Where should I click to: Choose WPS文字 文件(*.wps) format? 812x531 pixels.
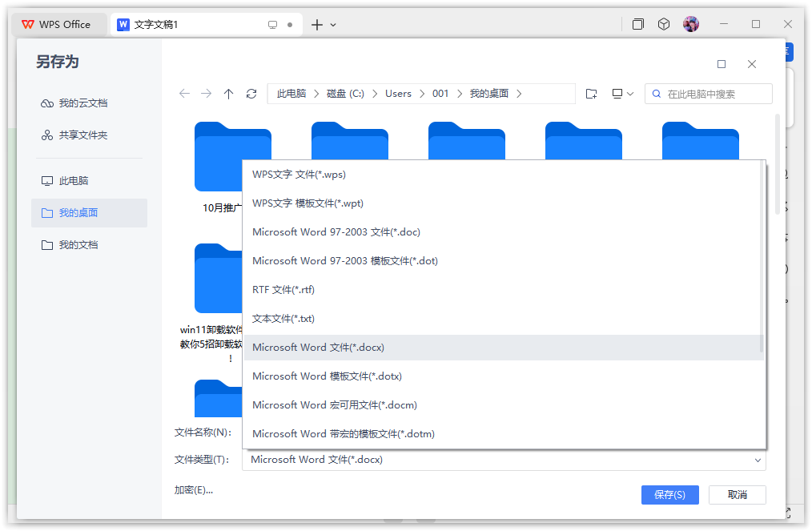(x=299, y=175)
